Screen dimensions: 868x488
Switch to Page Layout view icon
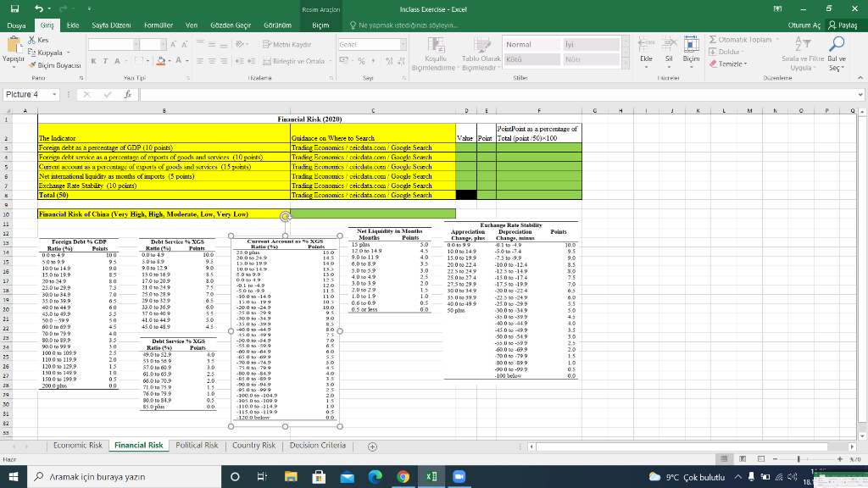(x=743, y=459)
